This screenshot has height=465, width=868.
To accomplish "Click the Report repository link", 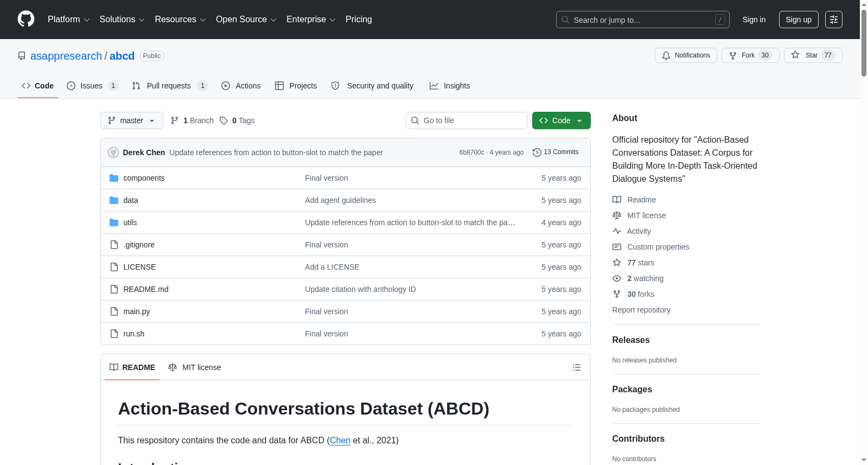I will 641,310.
